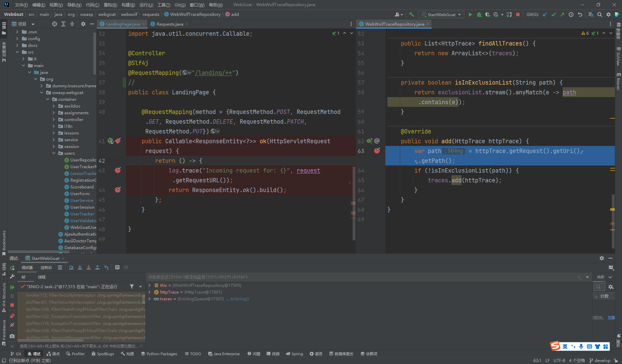Open the project view selector dropdown arrow

pyautogui.click(x=33, y=24)
